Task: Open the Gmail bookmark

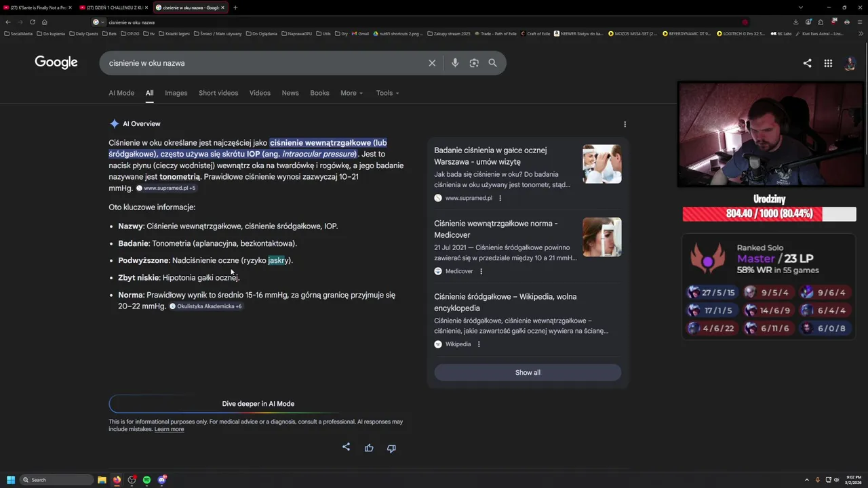Action: coord(360,33)
